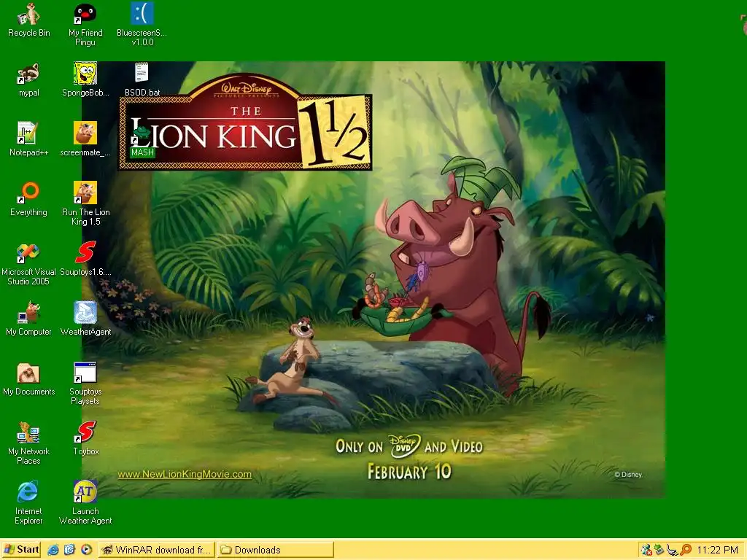
Task: Click the second system tray icon
Action: pos(659,550)
